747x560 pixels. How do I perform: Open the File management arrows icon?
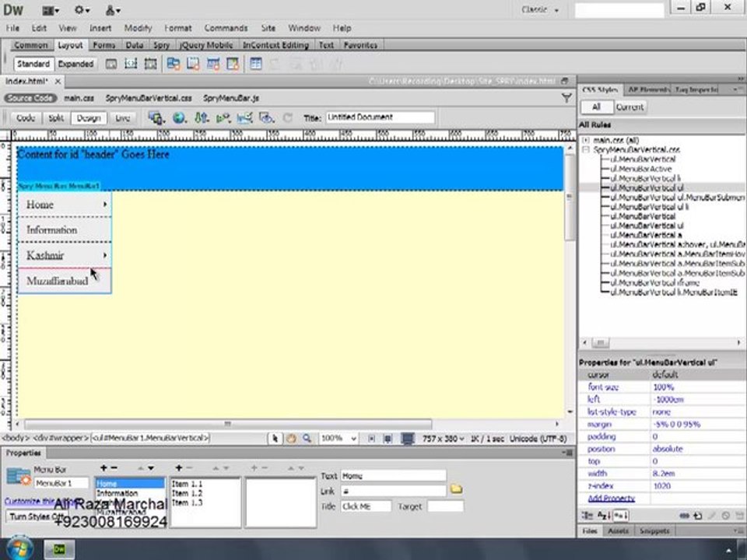(202, 117)
